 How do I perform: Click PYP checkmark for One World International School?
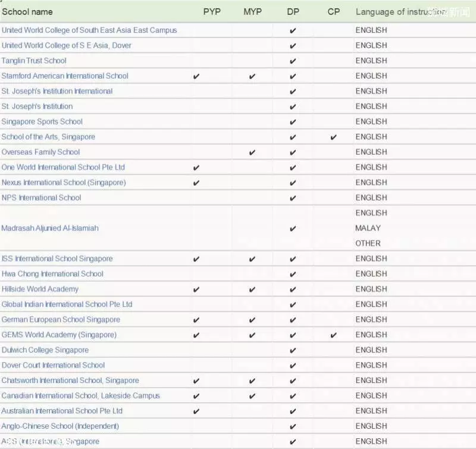click(196, 168)
